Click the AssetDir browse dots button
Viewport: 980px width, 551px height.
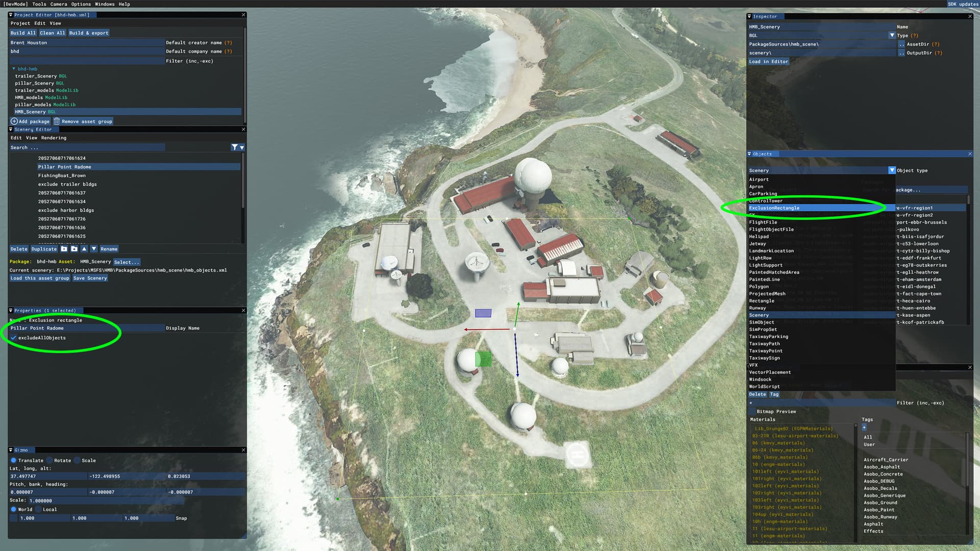901,44
